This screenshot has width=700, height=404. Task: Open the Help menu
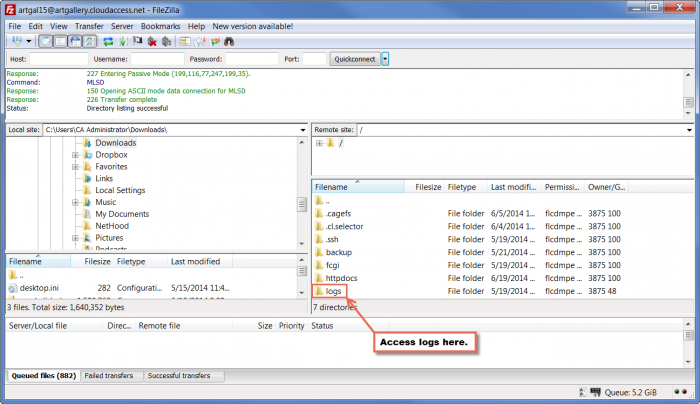196,26
